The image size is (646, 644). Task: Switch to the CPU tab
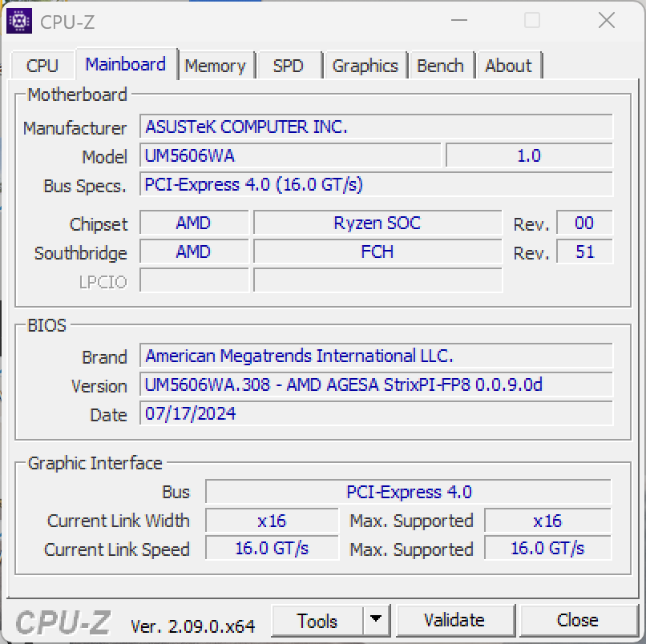[x=42, y=66]
